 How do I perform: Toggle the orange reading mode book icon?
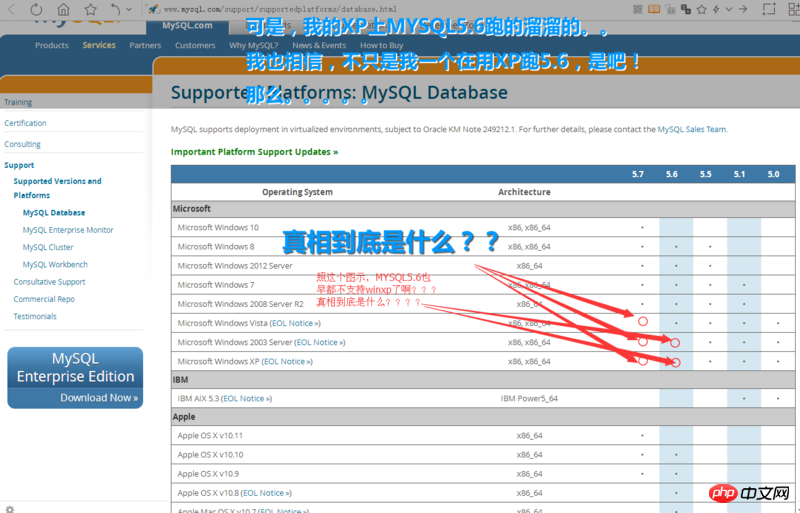tap(654, 9)
